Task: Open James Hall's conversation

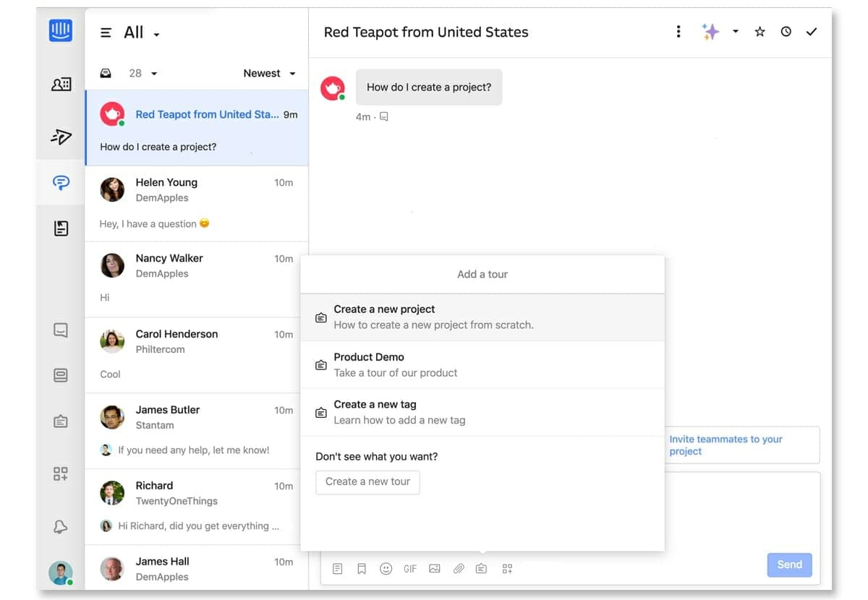Action: (197, 568)
